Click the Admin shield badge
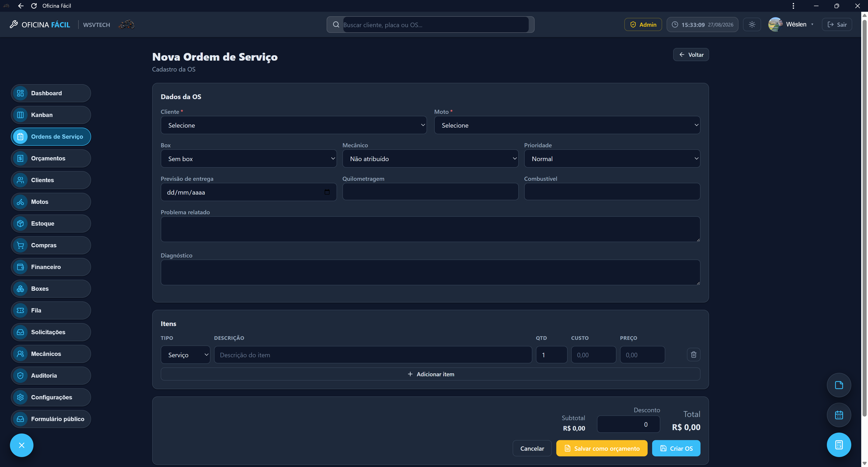The width and height of the screenshot is (868, 467). coord(643,25)
